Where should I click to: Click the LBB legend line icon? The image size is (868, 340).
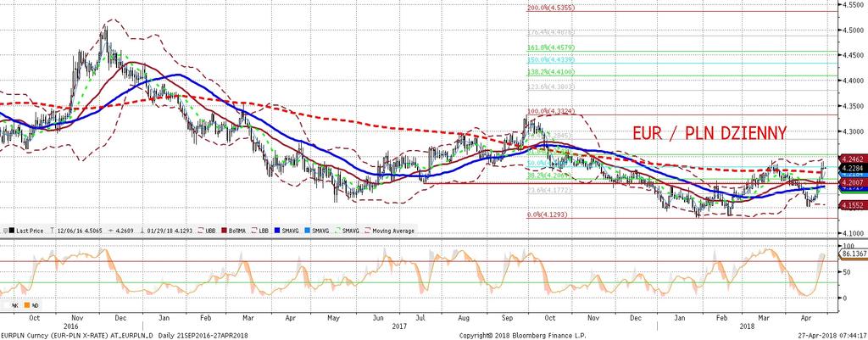click(254, 231)
